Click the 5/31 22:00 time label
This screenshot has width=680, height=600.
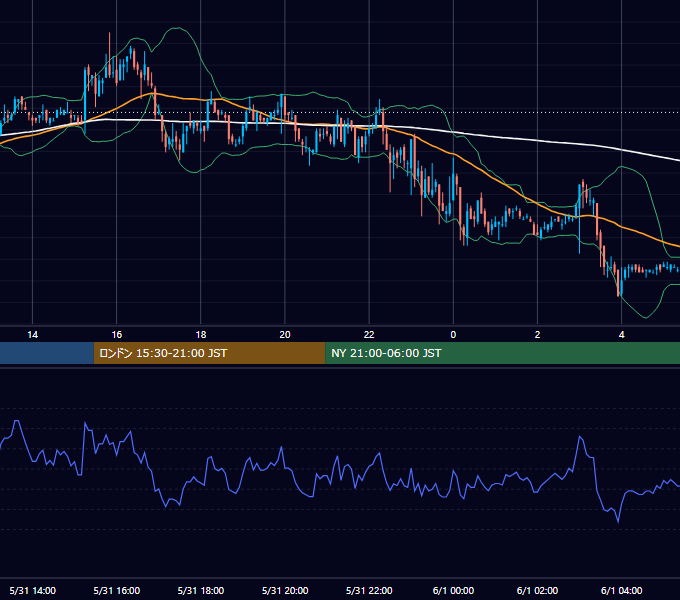pyautogui.click(x=369, y=590)
